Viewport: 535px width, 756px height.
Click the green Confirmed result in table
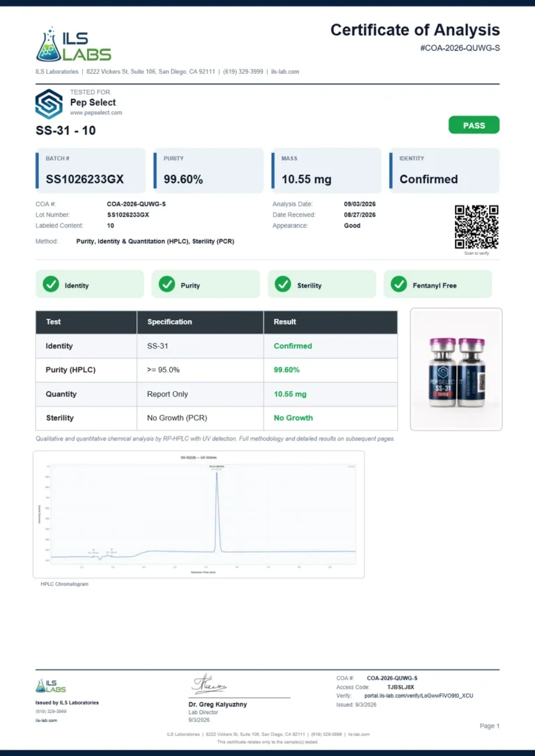pyautogui.click(x=293, y=346)
